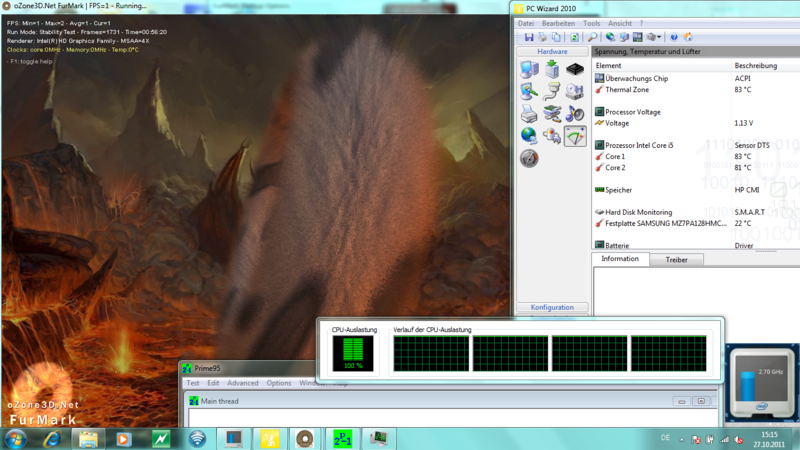Image resolution: width=800 pixels, height=450 pixels.
Task: Open help question mark icon in PC Wizard toolbar
Action: [674, 37]
